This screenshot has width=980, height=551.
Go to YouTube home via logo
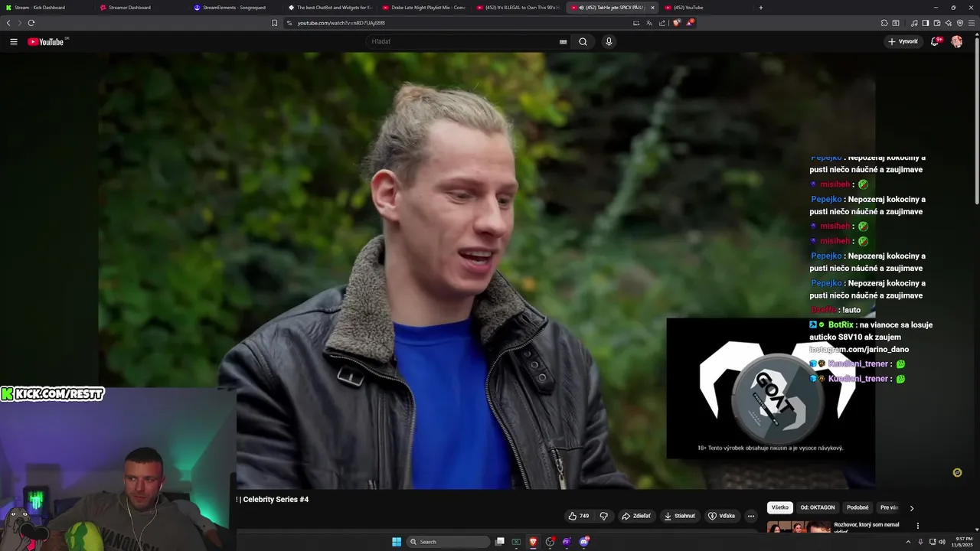click(x=45, y=41)
